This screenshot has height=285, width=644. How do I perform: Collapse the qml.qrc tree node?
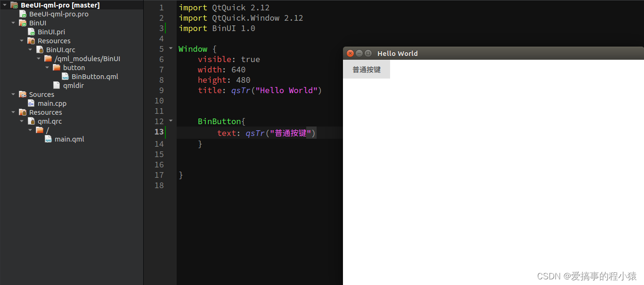pos(22,121)
